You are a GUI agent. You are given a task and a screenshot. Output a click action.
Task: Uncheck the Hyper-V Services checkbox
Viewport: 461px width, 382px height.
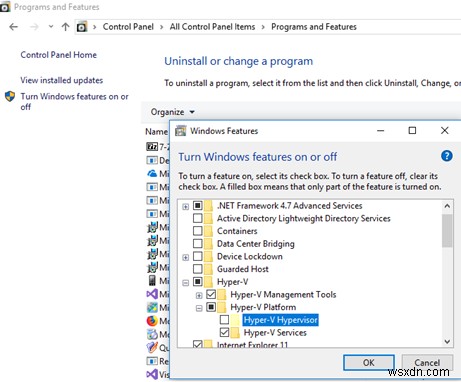pyautogui.click(x=224, y=332)
